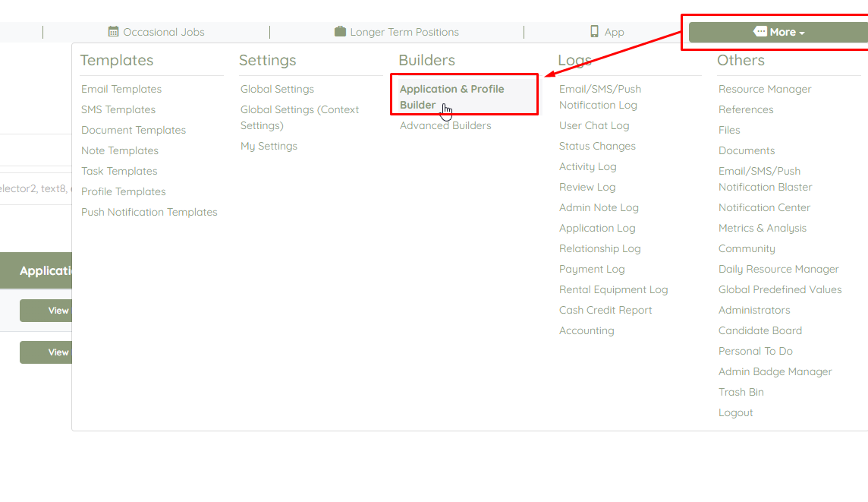
Task: Open the Trash Bin
Action: (741, 393)
